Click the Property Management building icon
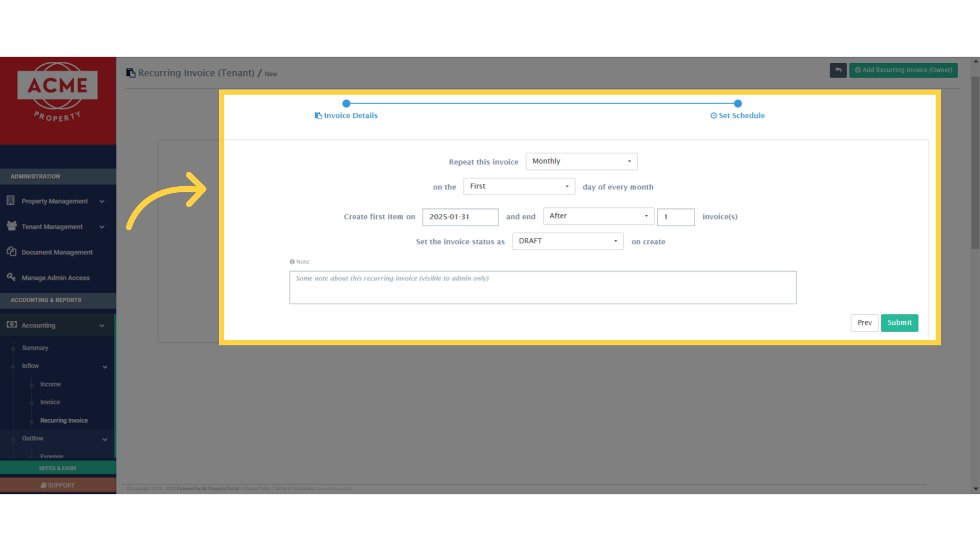The image size is (980, 551). (x=11, y=201)
